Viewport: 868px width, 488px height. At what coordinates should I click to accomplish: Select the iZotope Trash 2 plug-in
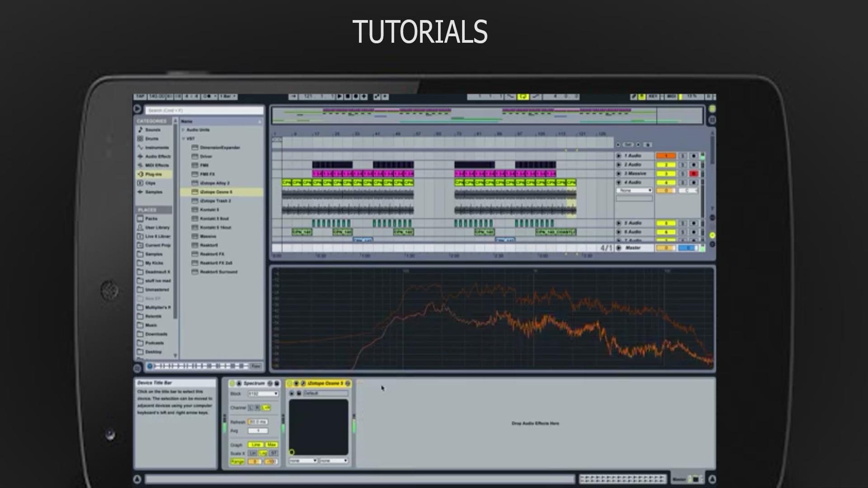pos(221,201)
